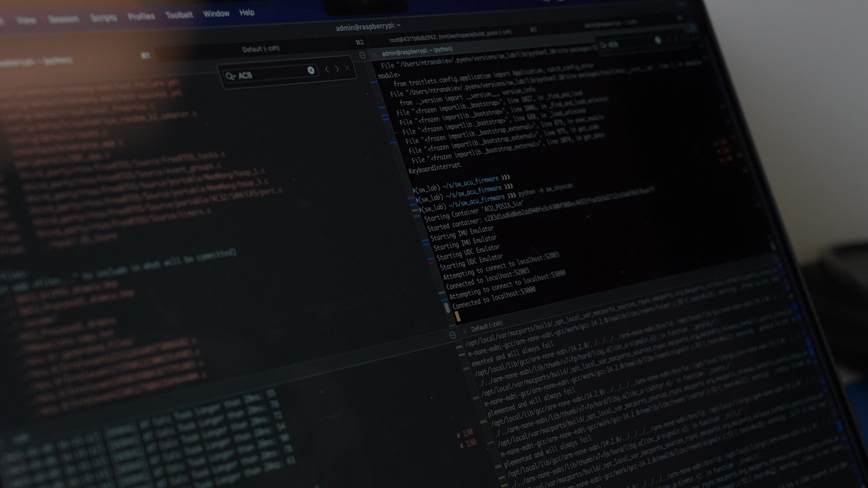Open the Toolbelt menu
Screen dimensions: 868x488
click(179, 15)
